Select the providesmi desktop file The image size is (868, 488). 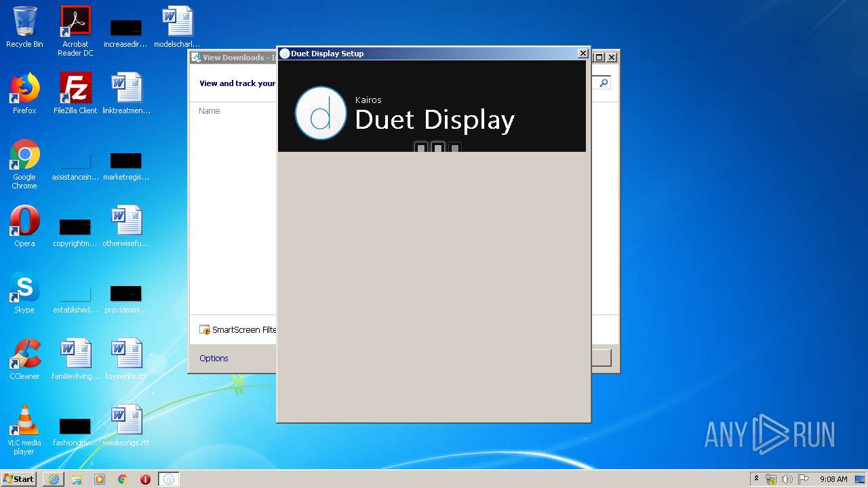point(126,298)
